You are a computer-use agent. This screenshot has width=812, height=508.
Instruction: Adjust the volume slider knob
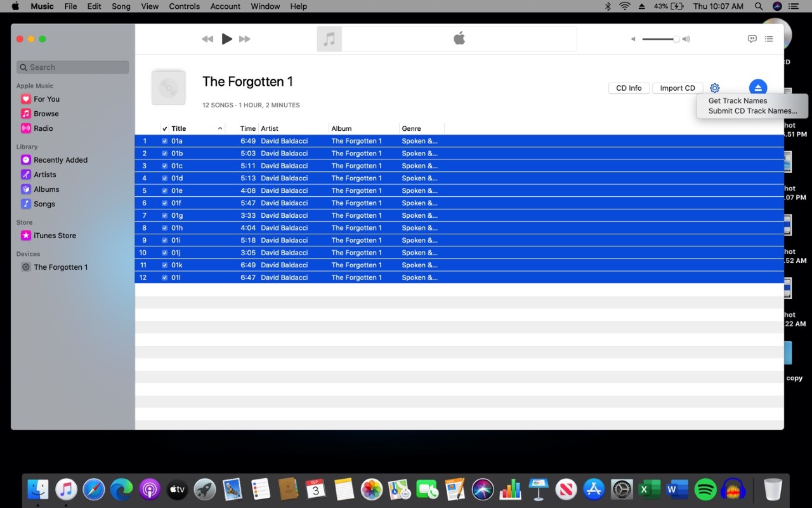(x=676, y=39)
